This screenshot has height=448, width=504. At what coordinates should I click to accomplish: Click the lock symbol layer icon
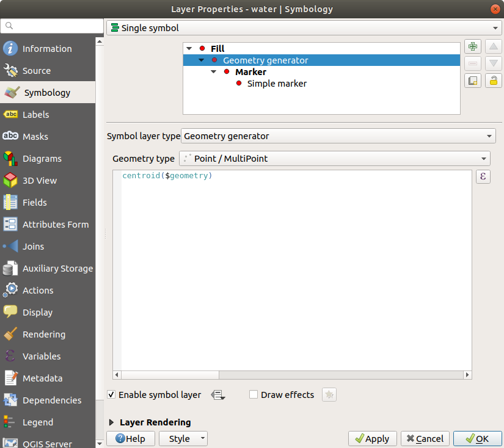(493, 80)
